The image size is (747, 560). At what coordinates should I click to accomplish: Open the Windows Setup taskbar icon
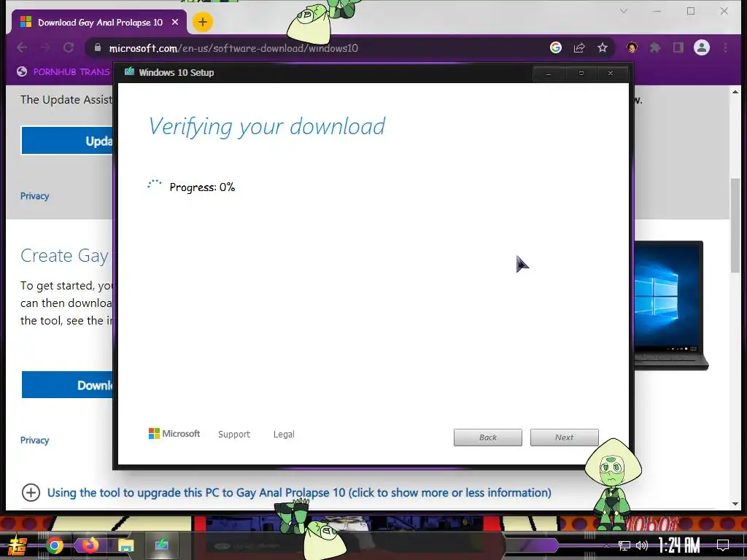(161, 545)
